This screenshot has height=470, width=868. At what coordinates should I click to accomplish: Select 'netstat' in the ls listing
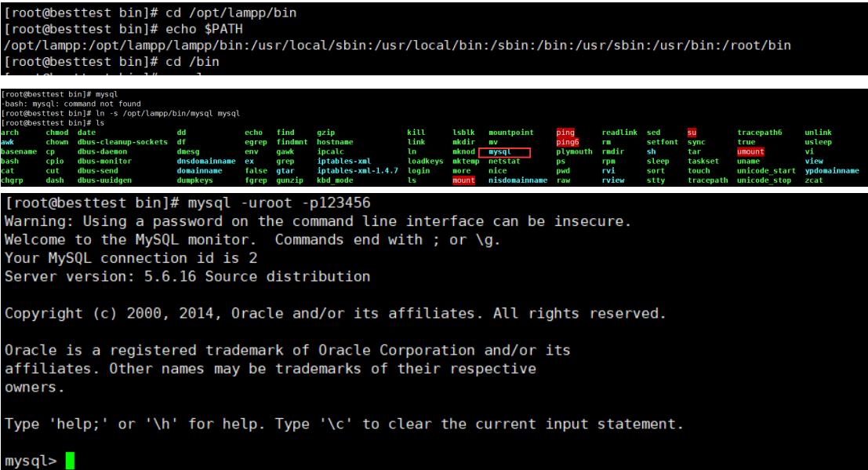coord(504,162)
